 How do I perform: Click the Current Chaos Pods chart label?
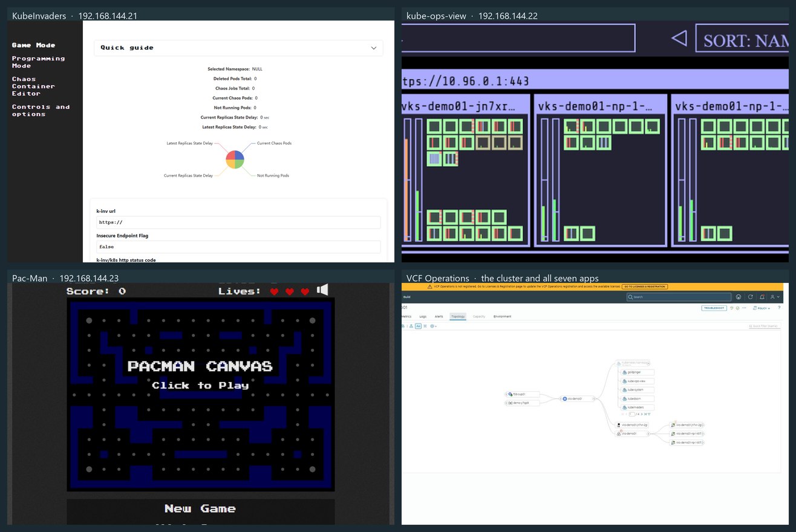coord(274,143)
